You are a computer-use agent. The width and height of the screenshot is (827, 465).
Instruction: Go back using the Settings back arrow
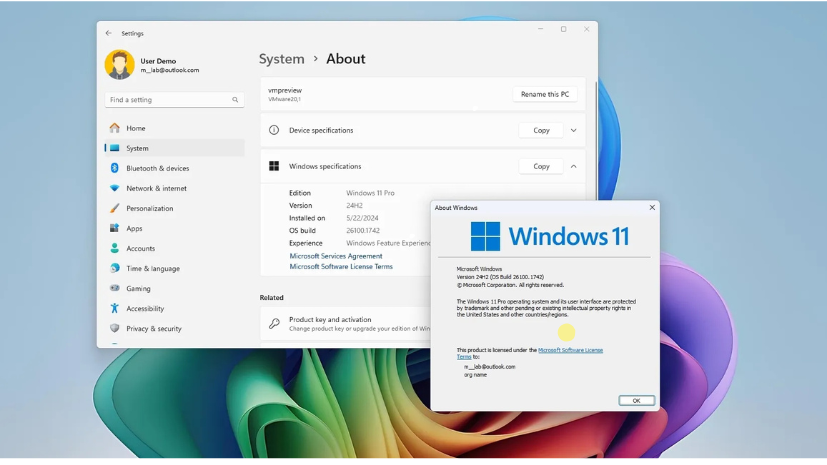pos(109,33)
